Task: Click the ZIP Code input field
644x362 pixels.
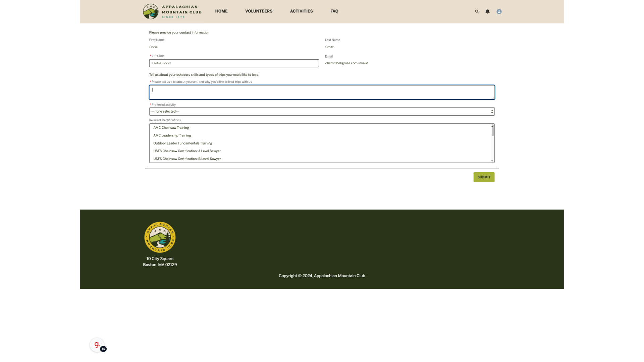Action: point(234,63)
